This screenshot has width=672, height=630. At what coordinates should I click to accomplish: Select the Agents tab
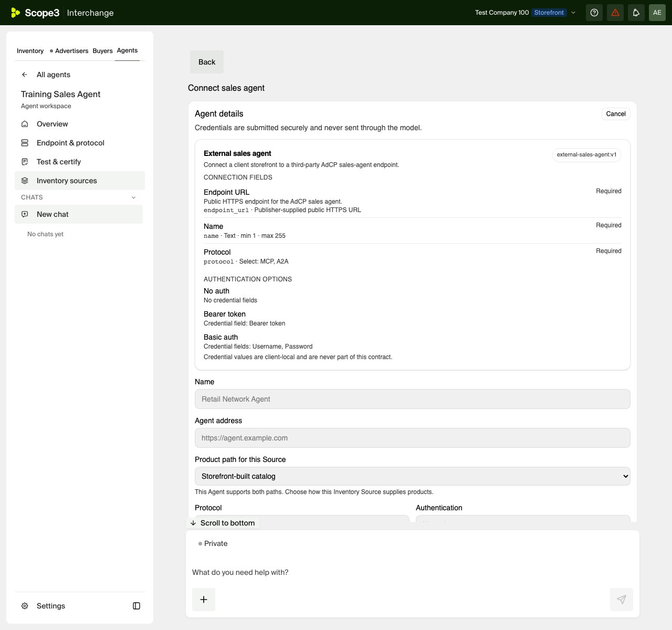coord(127,50)
